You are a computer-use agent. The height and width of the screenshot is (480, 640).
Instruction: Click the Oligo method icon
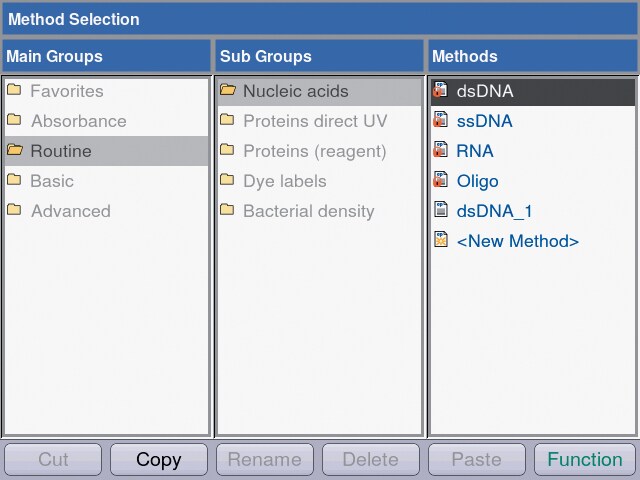tap(440, 180)
